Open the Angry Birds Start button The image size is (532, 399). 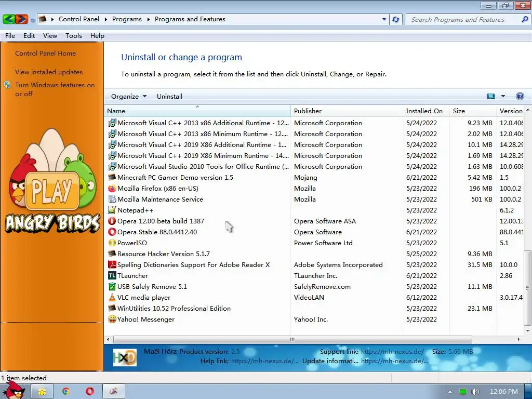(14, 390)
